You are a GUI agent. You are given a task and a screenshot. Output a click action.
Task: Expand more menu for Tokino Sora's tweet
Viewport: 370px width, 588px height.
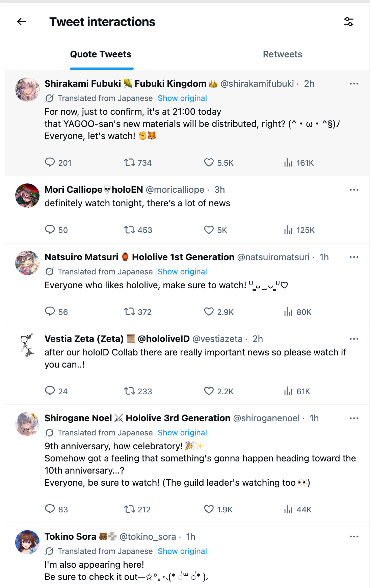tap(354, 537)
